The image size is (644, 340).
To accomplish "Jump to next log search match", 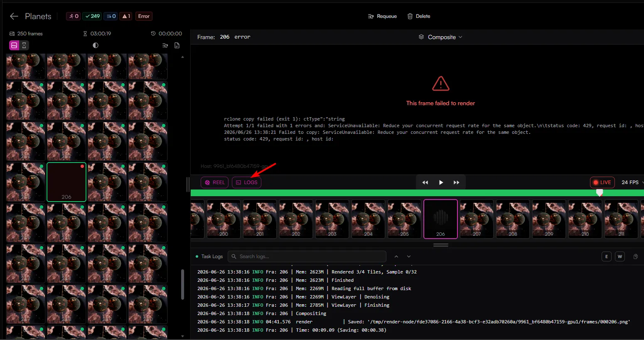I will [x=409, y=256].
